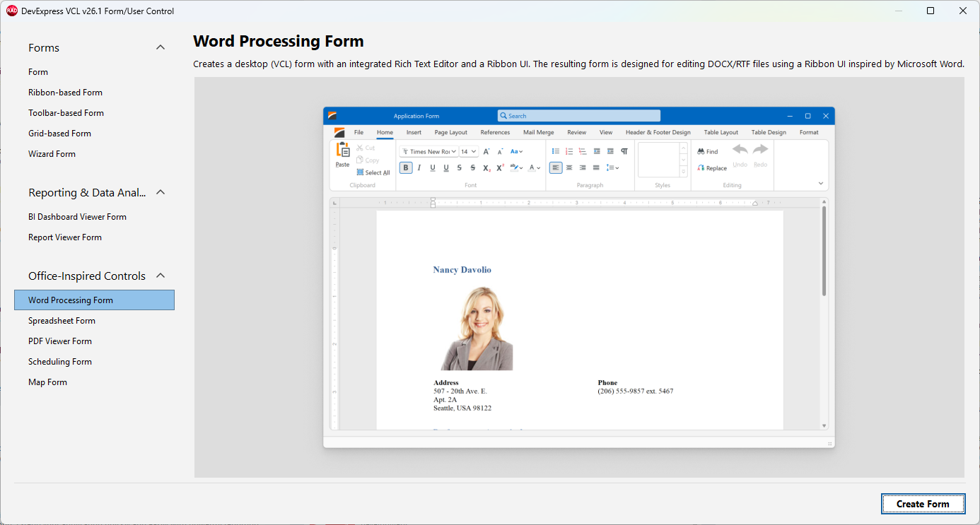Click Grow Font icon in preview

point(486,151)
